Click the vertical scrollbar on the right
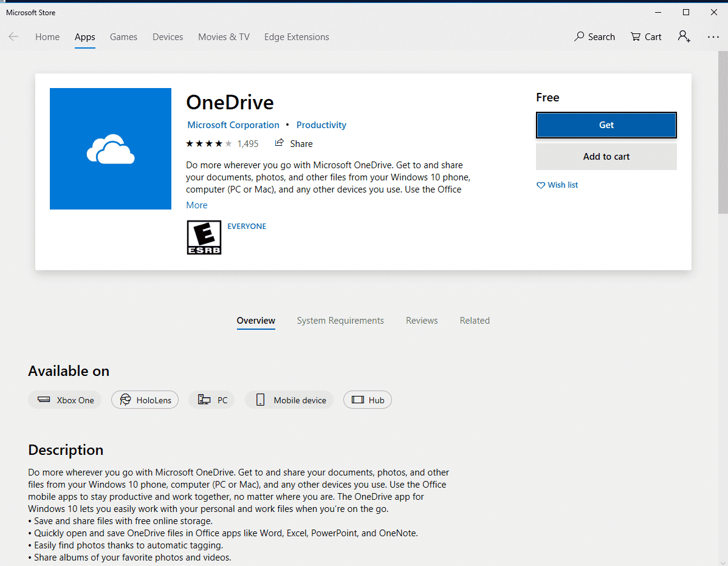 (x=723, y=134)
